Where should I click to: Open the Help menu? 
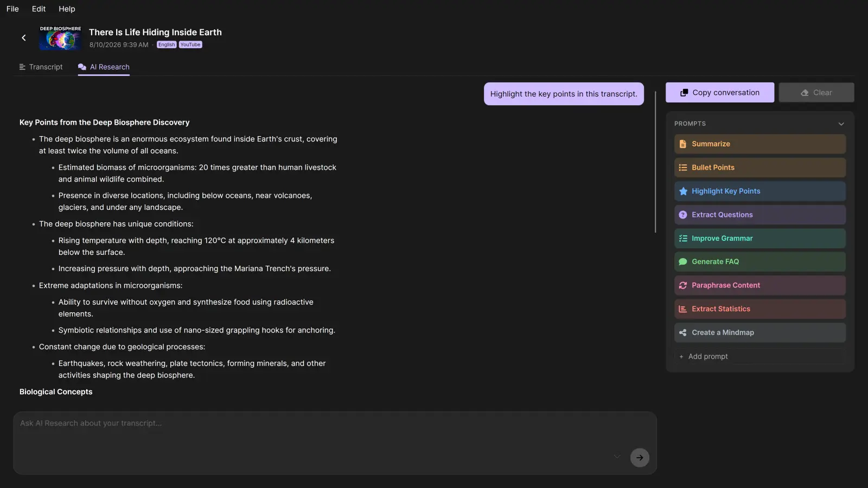tap(67, 9)
